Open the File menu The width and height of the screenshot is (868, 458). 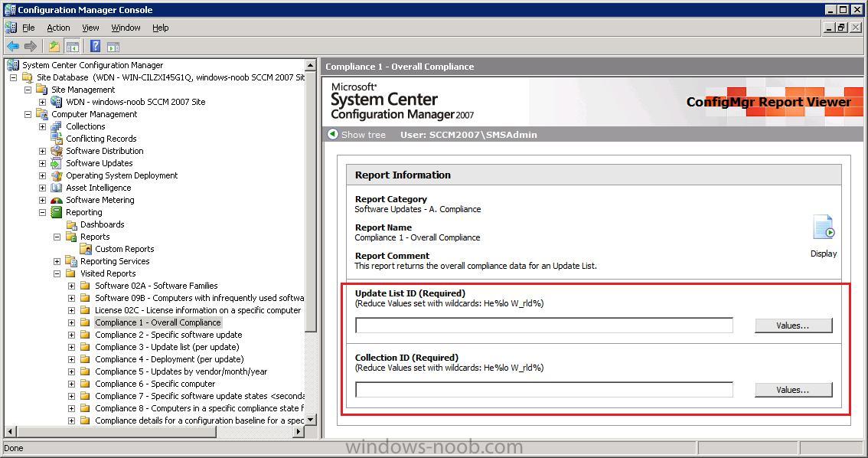(28, 28)
